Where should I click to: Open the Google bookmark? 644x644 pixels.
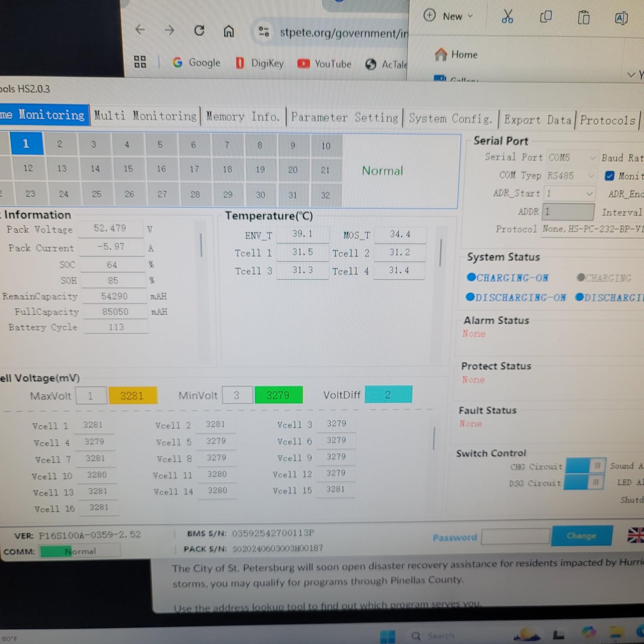click(197, 62)
